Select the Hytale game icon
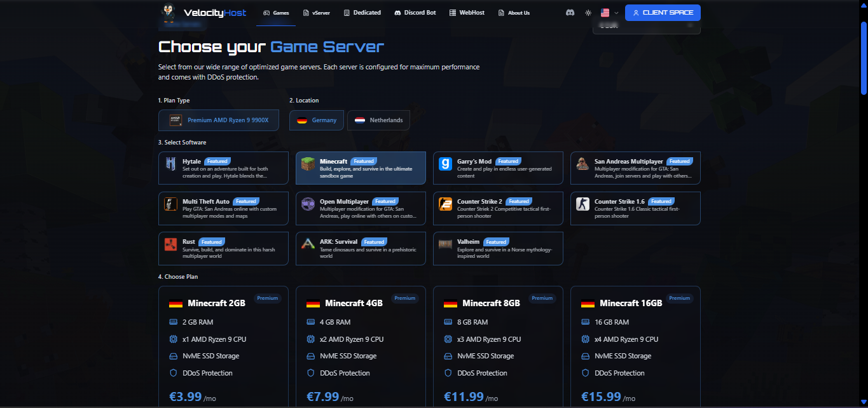868x408 pixels. click(x=170, y=164)
